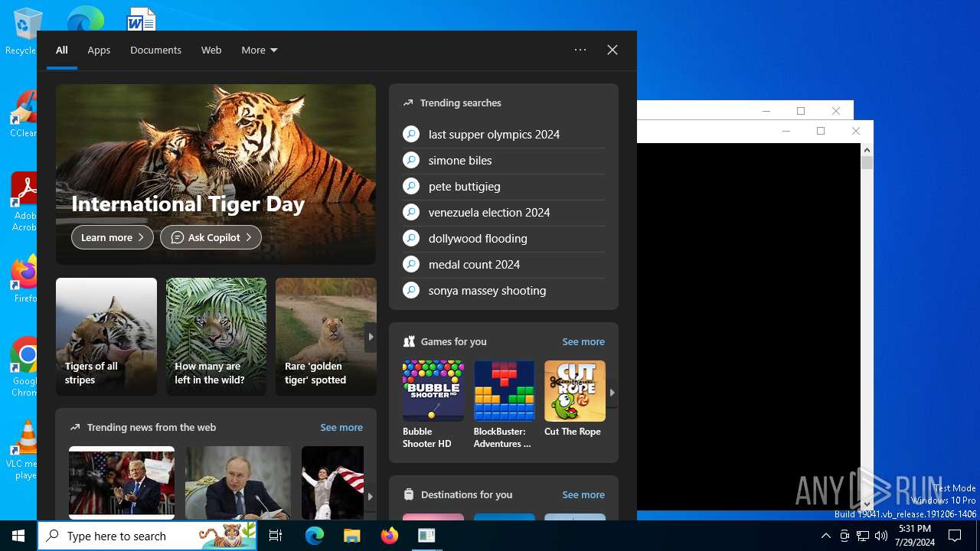The width and height of the screenshot is (980, 551).
Task: Click search icon beside 'last supper olympics 2024'
Action: click(x=411, y=134)
